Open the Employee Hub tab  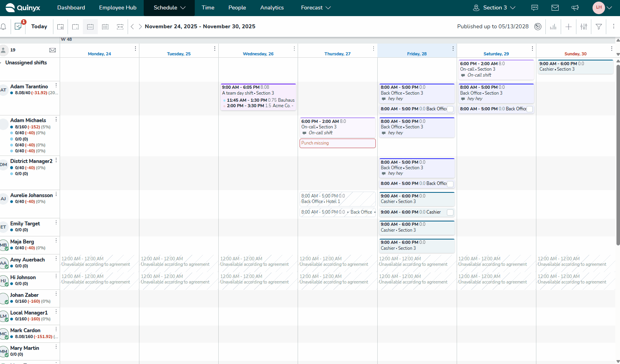click(118, 8)
